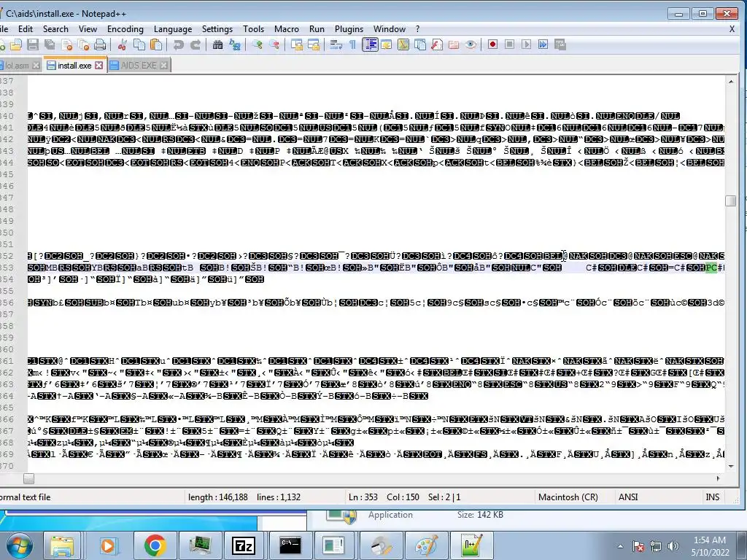Open the question mark help menu
The height and width of the screenshot is (560, 747).
pyautogui.click(x=418, y=29)
